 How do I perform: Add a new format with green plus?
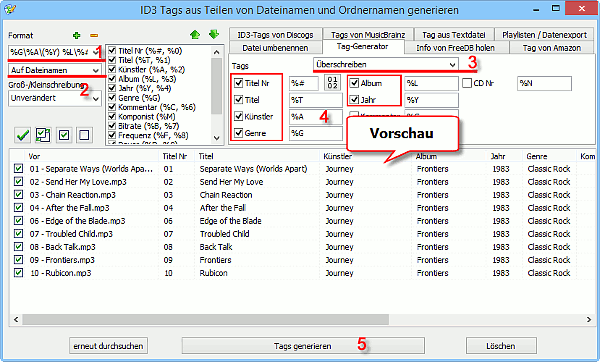[x=77, y=36]
